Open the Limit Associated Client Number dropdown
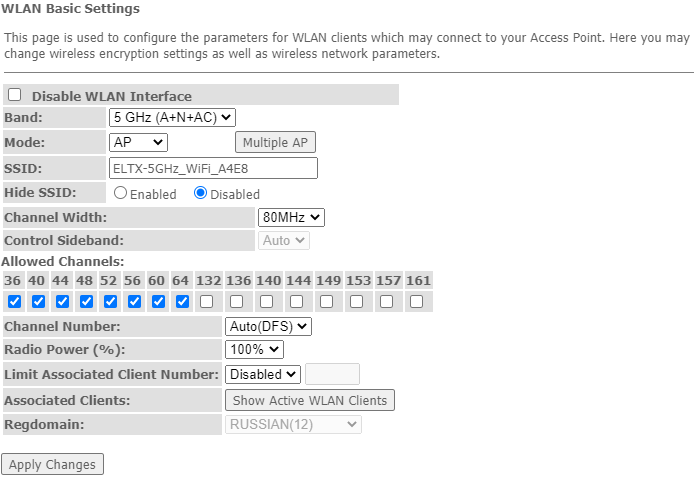Viewport: 694px width, 479px height. 263,374
